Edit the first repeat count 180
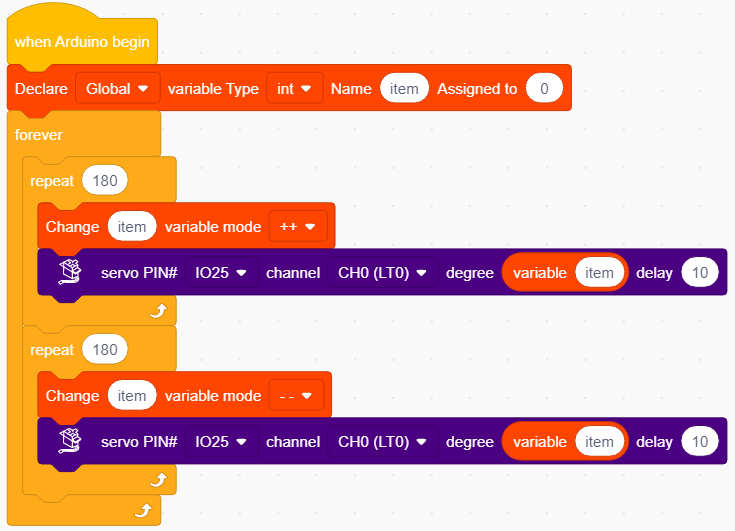This screenshot has width=735, height=531. coord(105,180)
